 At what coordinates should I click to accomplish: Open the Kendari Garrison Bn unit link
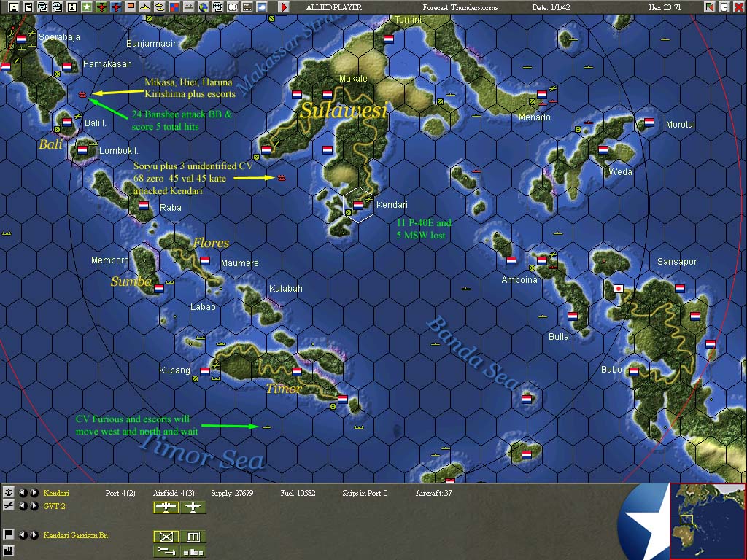point(76,535)
